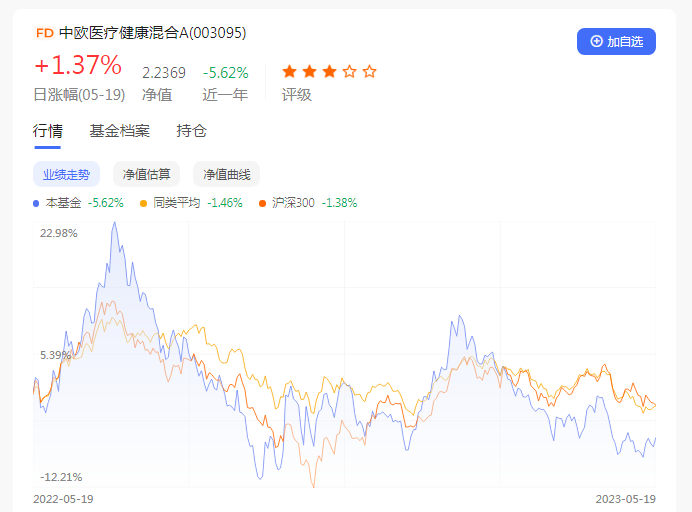Open the 基金档案 tab
692x512 pixels.
tap(119, 131)
